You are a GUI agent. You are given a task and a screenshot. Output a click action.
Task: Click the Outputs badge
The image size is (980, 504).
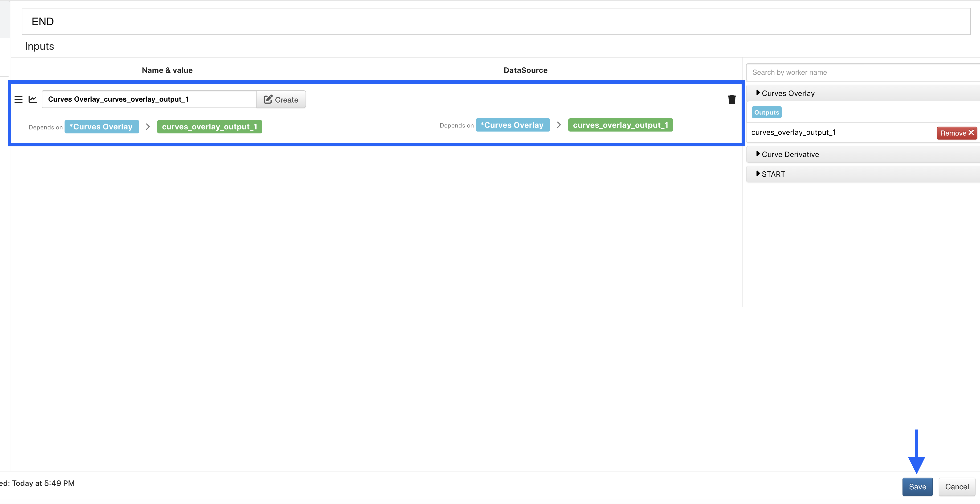767,112
